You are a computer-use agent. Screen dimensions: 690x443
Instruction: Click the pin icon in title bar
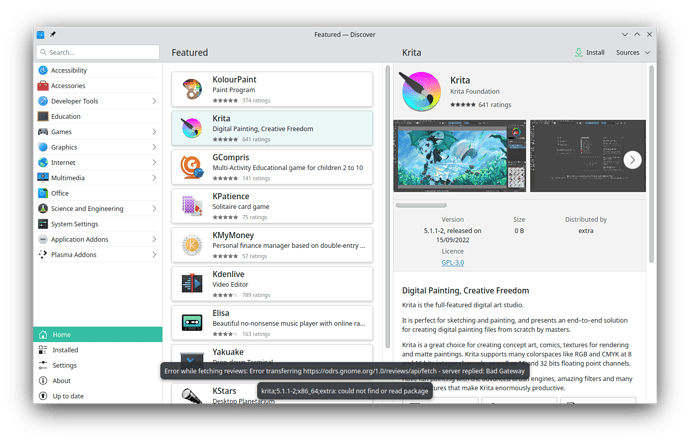[x=53, y=34]
